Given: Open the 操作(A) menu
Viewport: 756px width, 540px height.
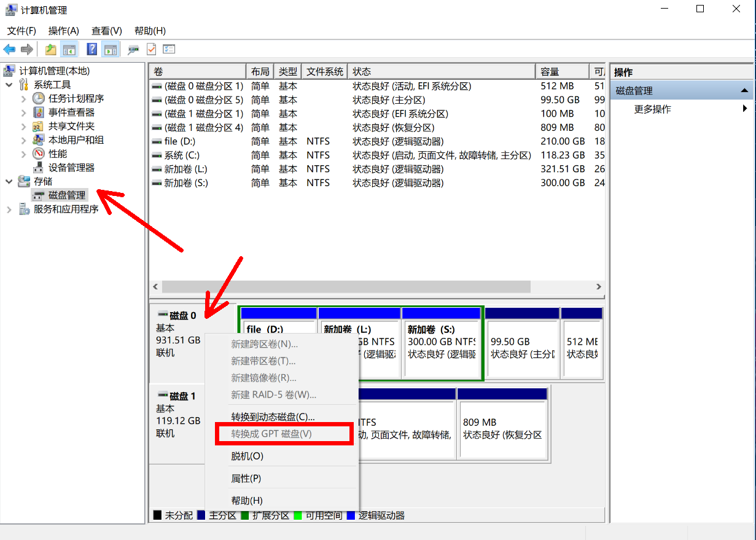Looking at the screenshot, I should pyautogui.click(x=64, y=31).
